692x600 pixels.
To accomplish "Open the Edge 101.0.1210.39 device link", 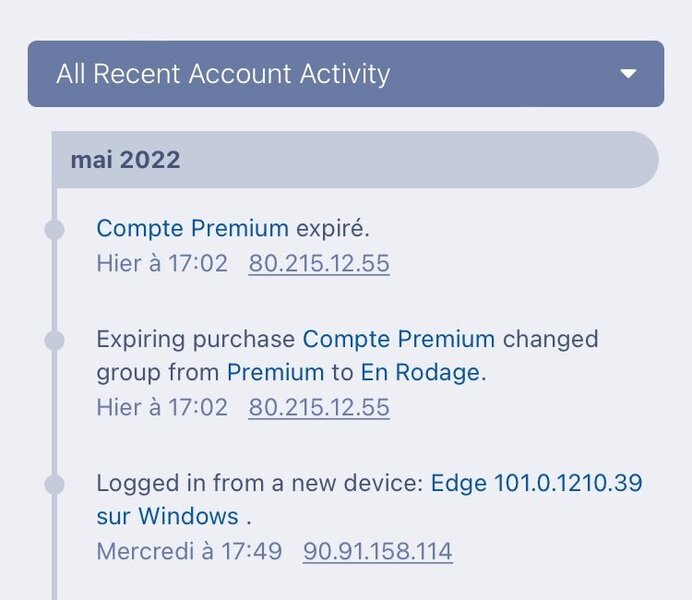I will pyautogui.click(x=536, y=484).
